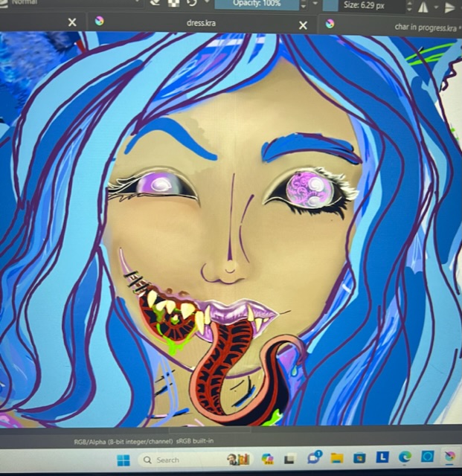
Task: Click the reload brush preset icon
Action: coord(193,4)
